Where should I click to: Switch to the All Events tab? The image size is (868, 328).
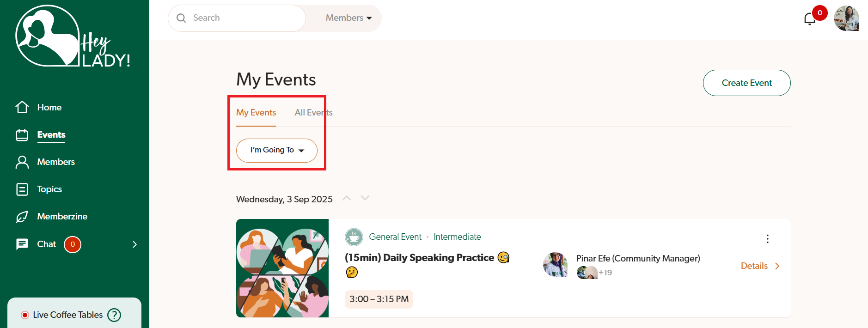click(313, 113)
